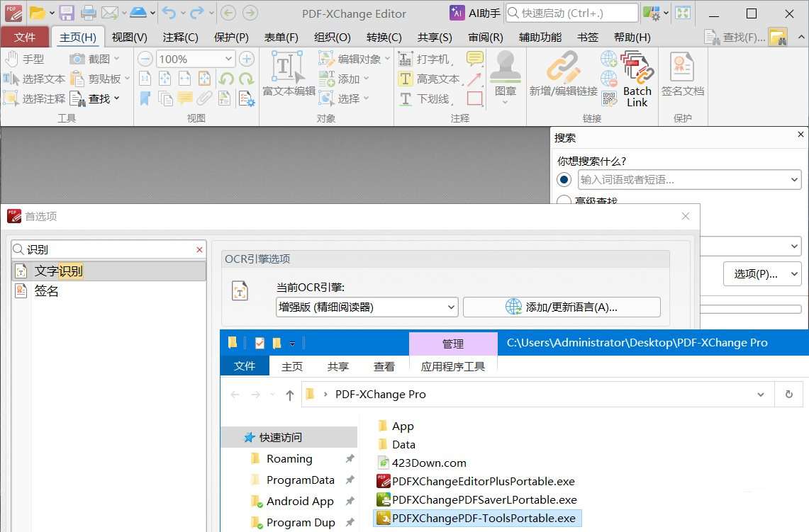This screenshot has width=809, height=532.
Task: Click the Find (查找(F)...) button in ribbon tab bar
Action: [x=735, y=37]
